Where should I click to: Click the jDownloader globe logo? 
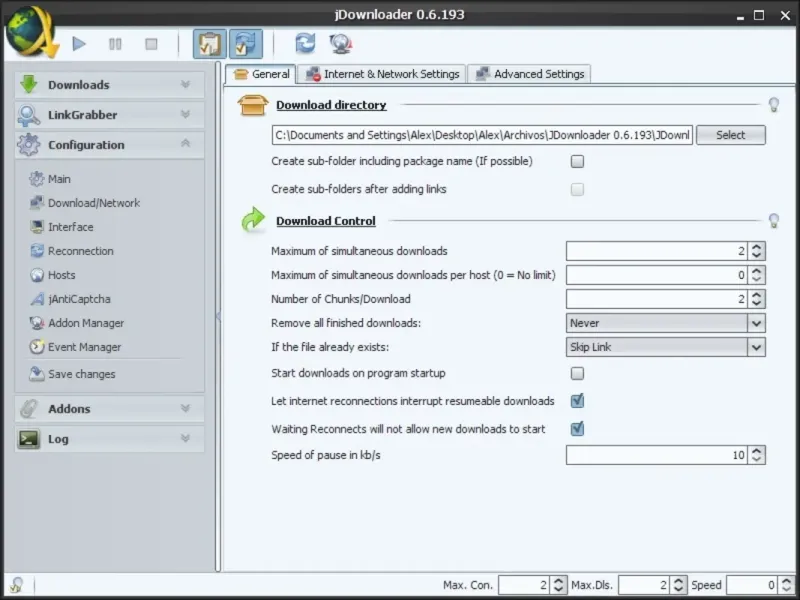(x=31, y=32)
